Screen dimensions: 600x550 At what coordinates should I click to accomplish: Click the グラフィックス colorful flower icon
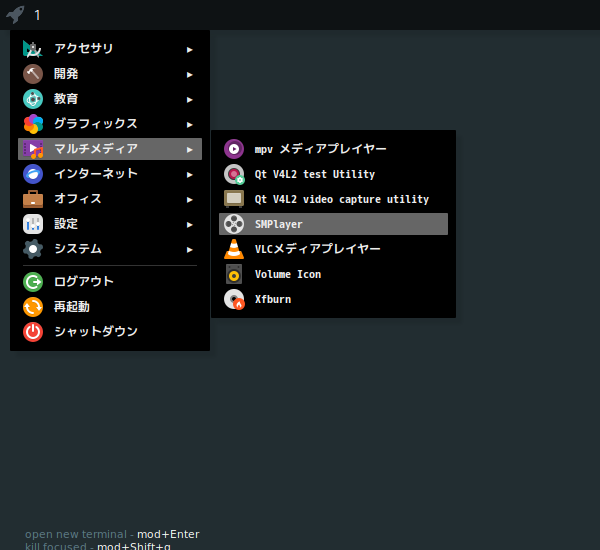click(33, 124)
